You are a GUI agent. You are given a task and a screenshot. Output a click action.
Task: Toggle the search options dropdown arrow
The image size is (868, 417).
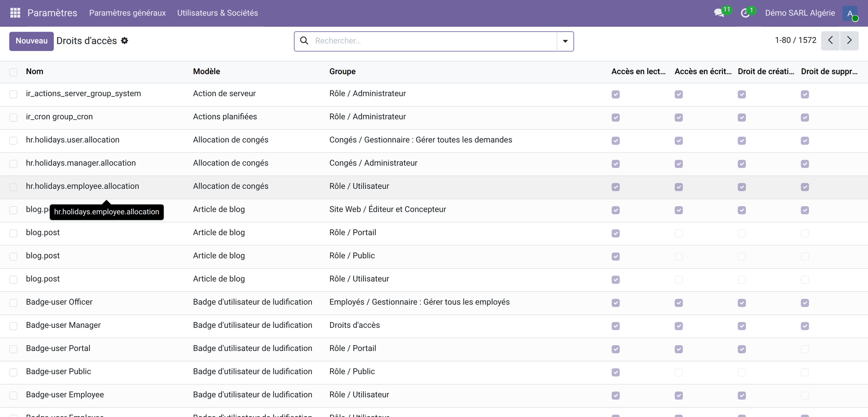(565, 41)
